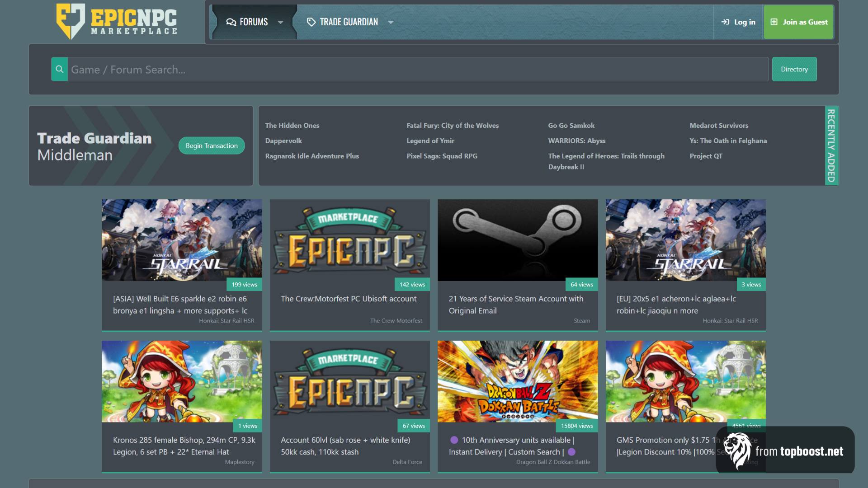Open Kronos 285 female Bishop listing title

pos(184,446)
